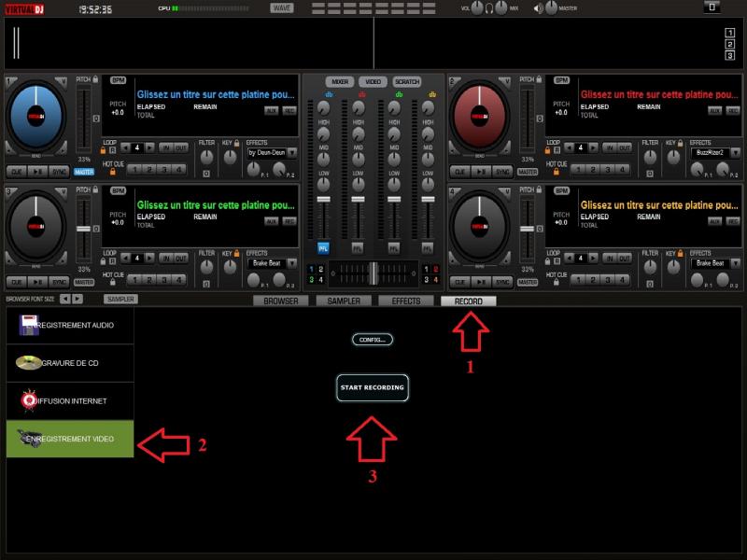The height and width of the screenshot is (560, 747).
Task: Select the Enregistrement Video list entry
Action: point(70,439)
